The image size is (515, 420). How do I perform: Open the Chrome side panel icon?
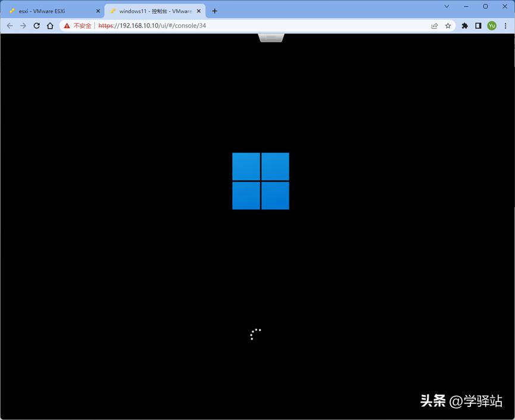[x=478, y=26]
